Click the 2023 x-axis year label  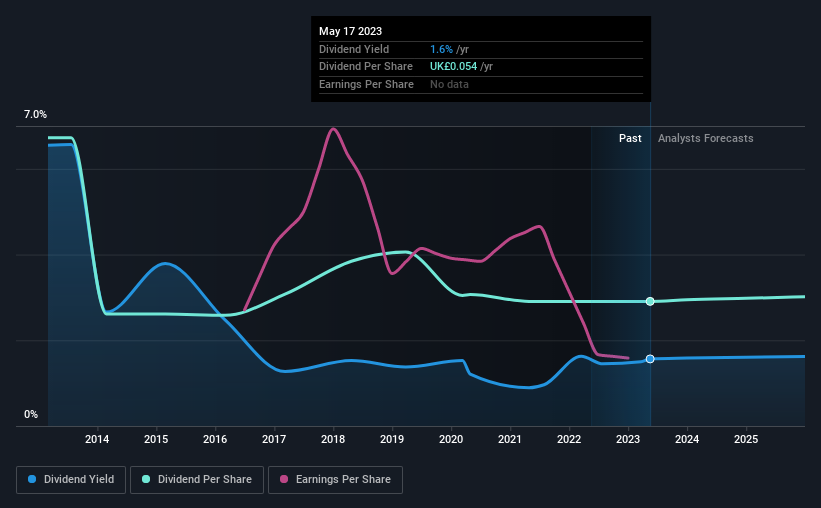(628, 439)
